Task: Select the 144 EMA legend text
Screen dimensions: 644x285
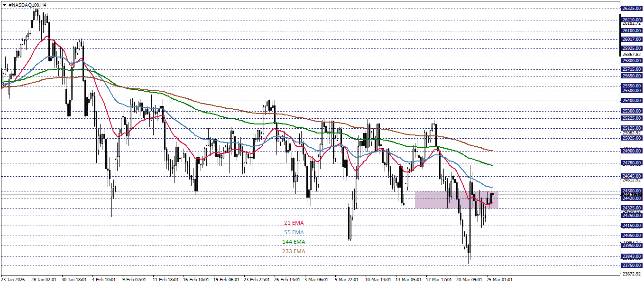Action: pyautogui.click(x=293, y=241)
